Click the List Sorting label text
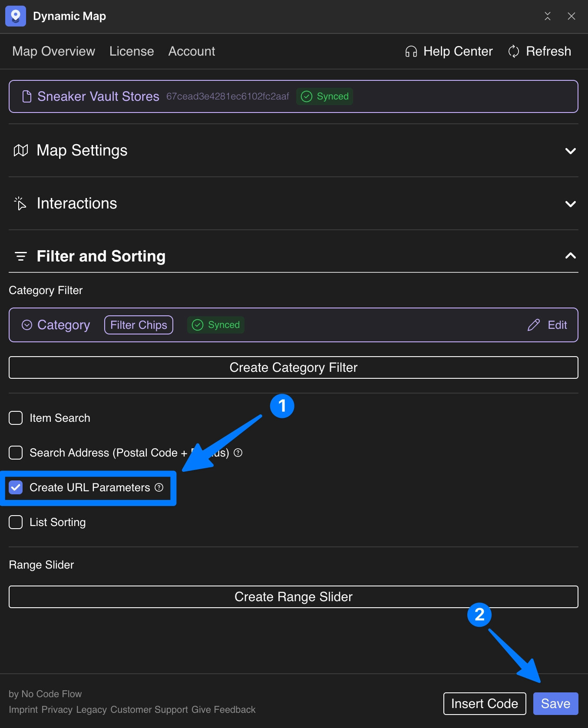The height and width of the screenshot is (728, 588). click(x=58, y=522)
